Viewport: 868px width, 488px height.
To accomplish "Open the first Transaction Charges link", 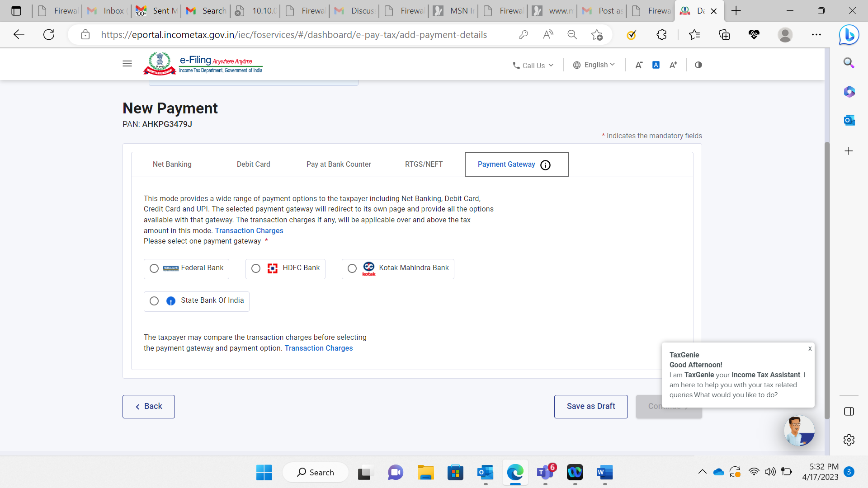I will 249,231.
